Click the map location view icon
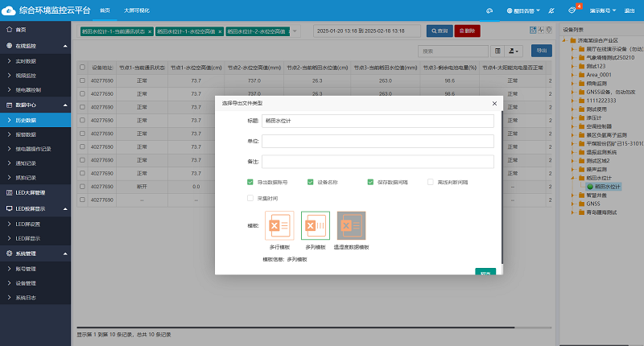 click(548, 30)
